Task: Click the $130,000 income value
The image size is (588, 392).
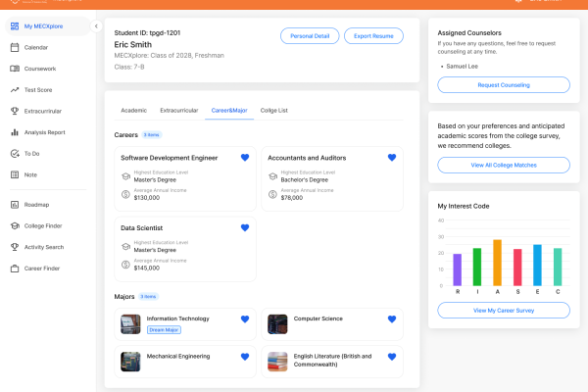Action: click(x=147, y=198)
